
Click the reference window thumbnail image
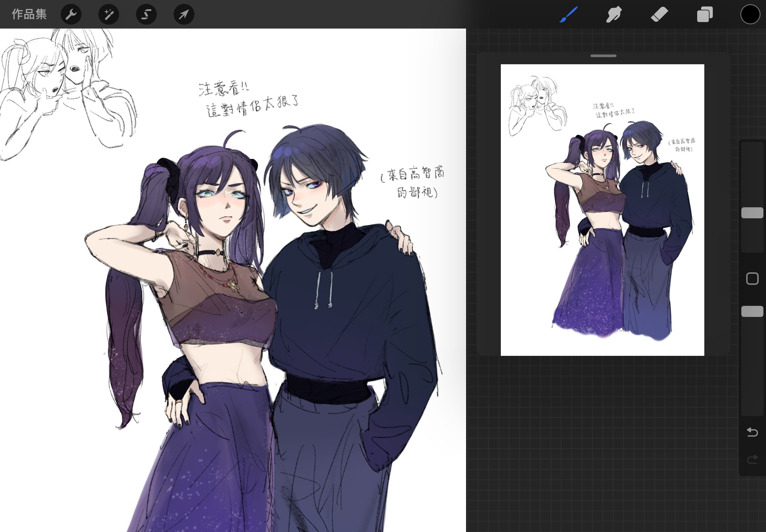pos(602,210)
